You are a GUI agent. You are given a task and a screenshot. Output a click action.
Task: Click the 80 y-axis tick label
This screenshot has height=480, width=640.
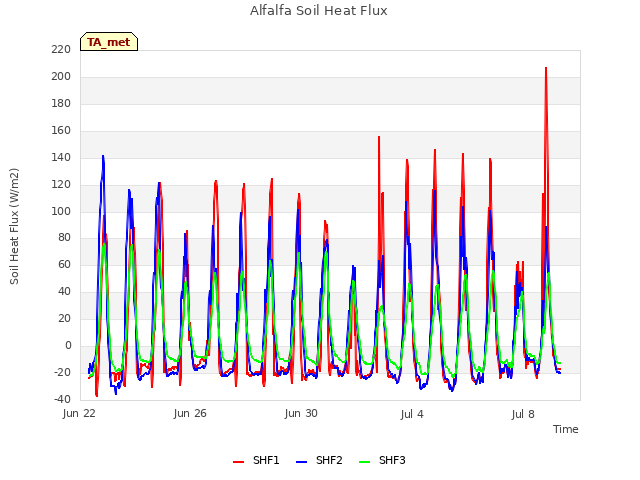(x=64, y=238)
